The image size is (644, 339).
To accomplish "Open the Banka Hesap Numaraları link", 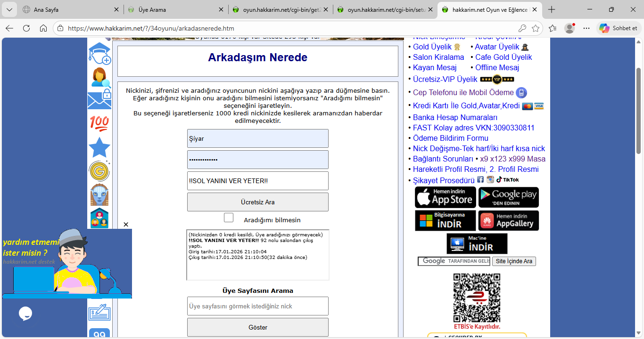I will [455, 118].
